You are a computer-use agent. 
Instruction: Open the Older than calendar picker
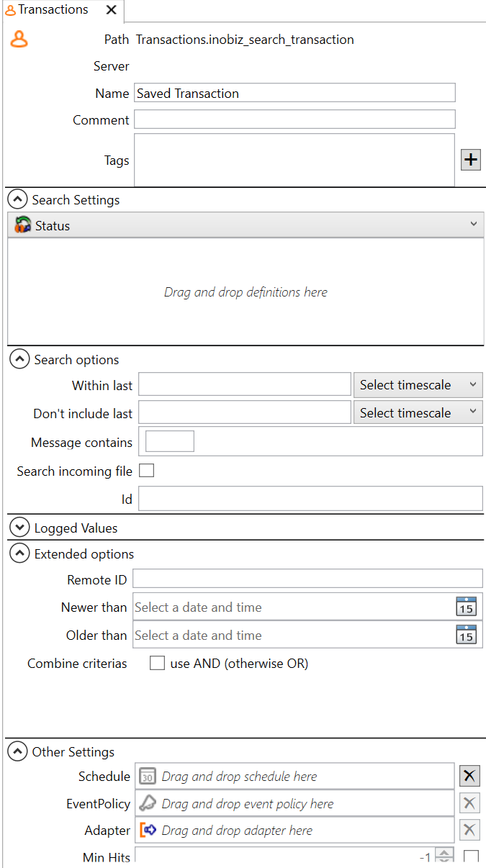click(x=467, y=635)
